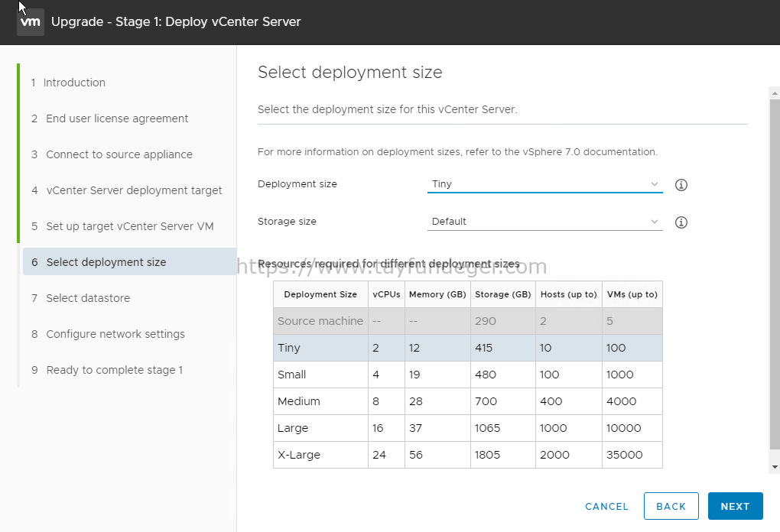The image size is (780, 532).
Task: Go to Set up target vCenter Server VM step
Action: point(123,226)
